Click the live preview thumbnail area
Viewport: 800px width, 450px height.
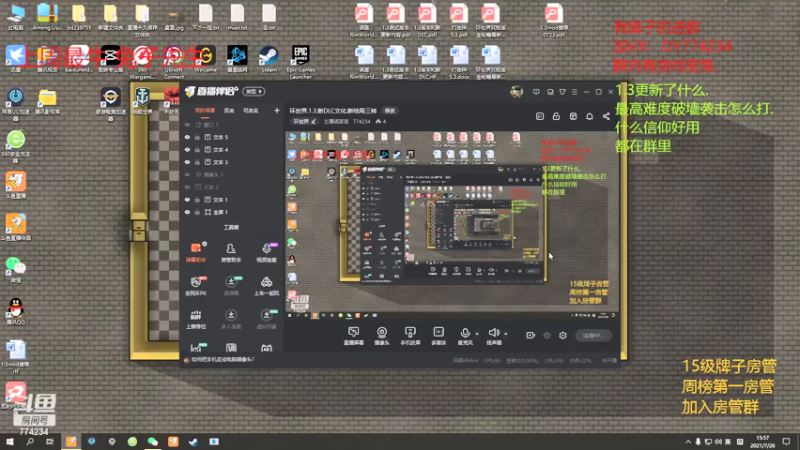tap(452, 226)
